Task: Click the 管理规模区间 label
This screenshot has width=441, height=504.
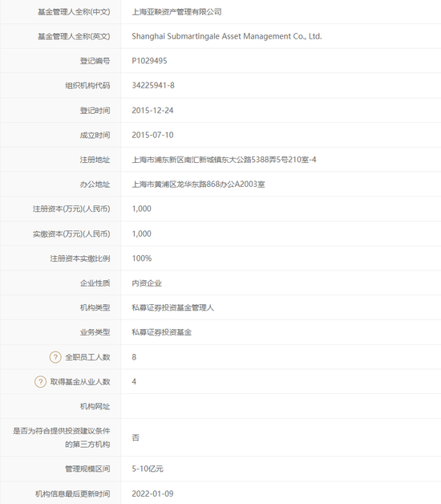Action: (87, 469)
